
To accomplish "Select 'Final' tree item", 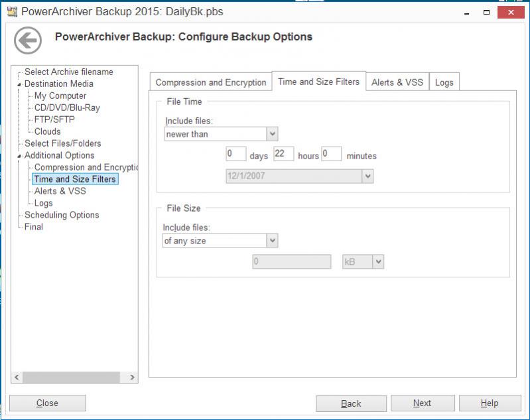I will point(34,226).
